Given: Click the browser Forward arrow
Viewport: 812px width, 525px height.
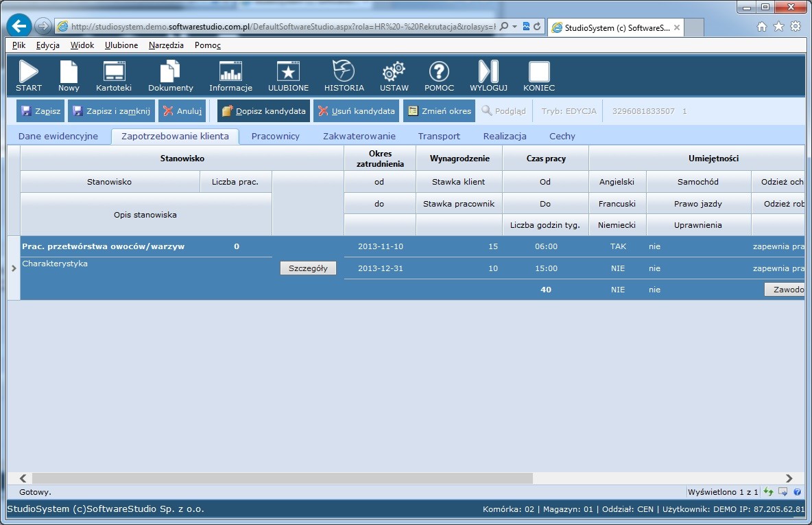Looking at the screenshot, I should click(43, 26).
